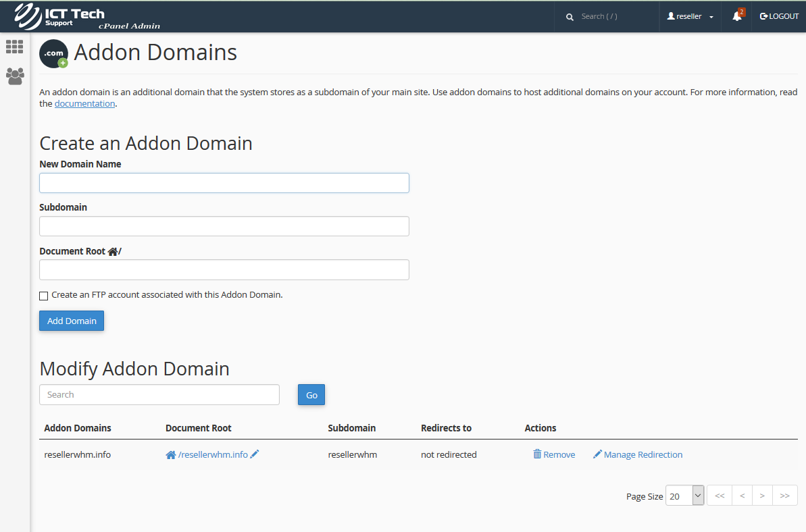806x532 pixels.
Task: Open Manage Redirection for resellerwhm.info
Action: tap(638, 455)
